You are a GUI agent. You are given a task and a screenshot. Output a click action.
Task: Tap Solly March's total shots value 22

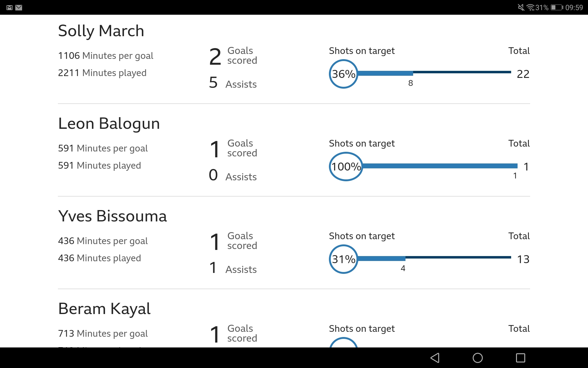523,74
